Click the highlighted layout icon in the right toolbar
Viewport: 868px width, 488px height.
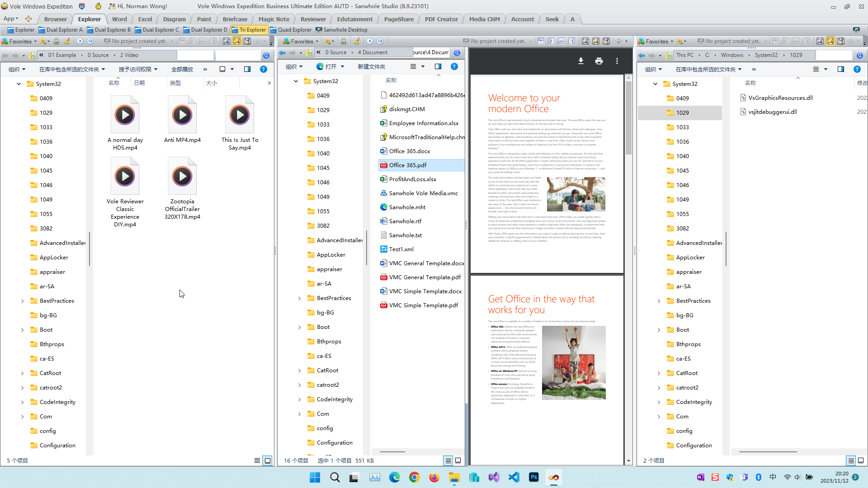coord(830,41)
